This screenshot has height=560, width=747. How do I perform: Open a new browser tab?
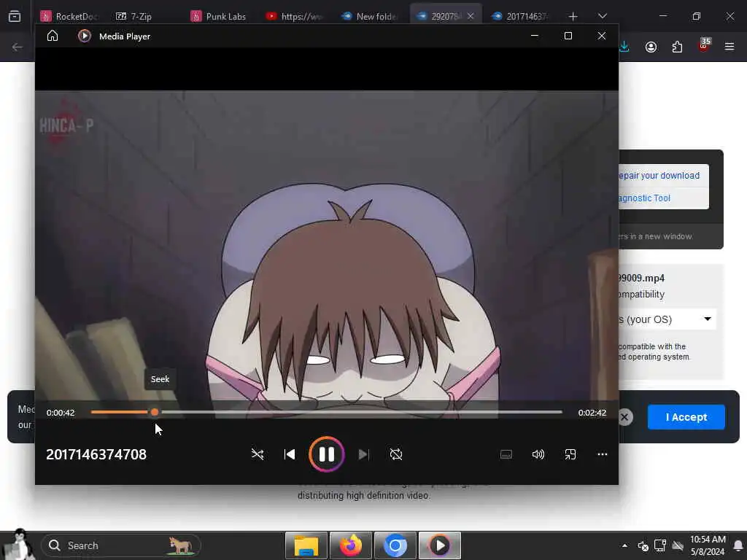(x=573, y=16)
